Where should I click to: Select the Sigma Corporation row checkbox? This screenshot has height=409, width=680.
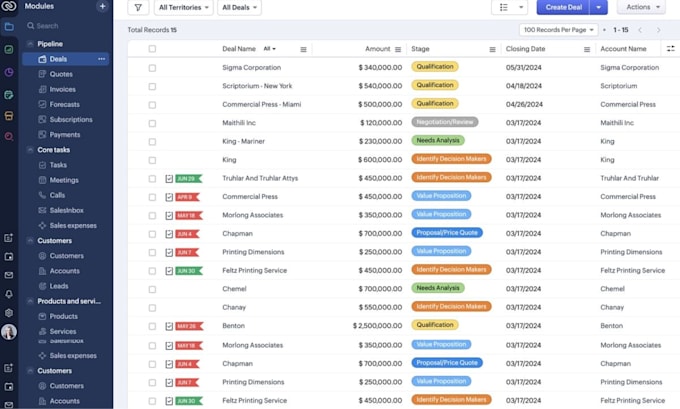pyautogui.click(x=152, y=68)
